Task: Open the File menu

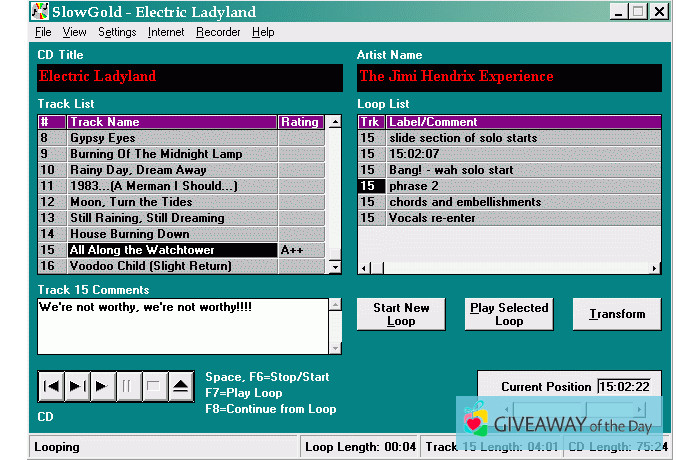Action: tap(43, 32)
